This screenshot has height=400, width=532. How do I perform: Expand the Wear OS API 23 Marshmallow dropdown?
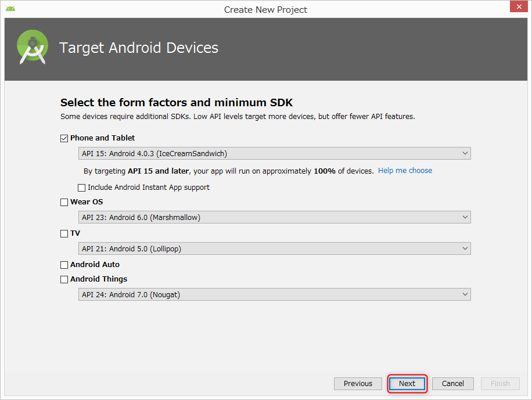pyautogui.click(x=275, y=217)
